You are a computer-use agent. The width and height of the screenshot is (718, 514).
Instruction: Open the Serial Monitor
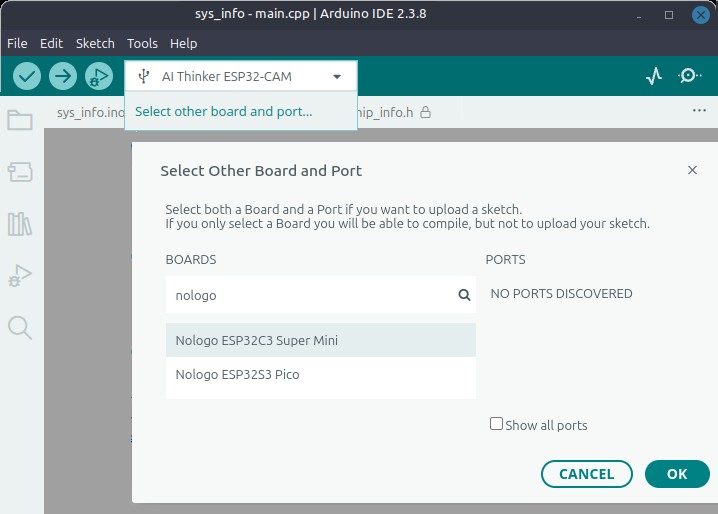coord(689,76)
